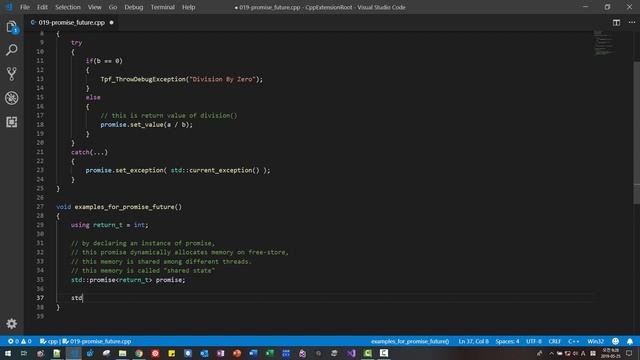640x360 pixels.
Task: Open the Explorer view in activity bar
Action: pyautogui.click(x=11, y=27)
